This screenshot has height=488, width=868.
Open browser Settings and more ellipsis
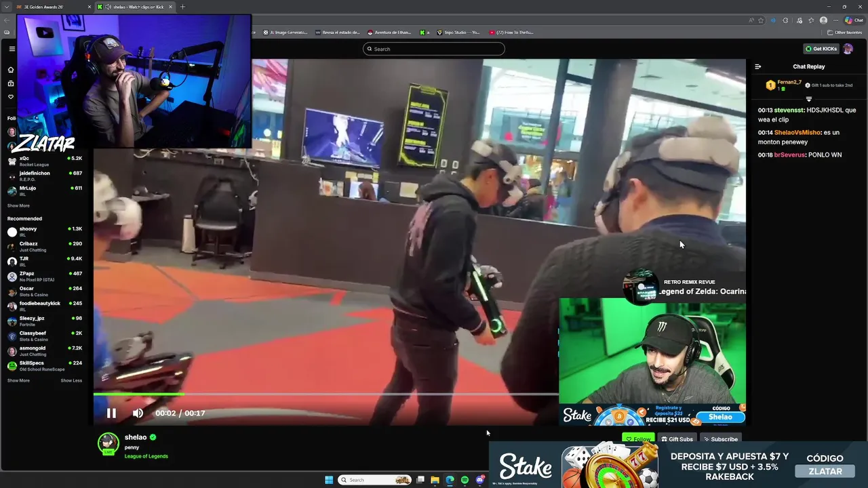coord(836,20)
